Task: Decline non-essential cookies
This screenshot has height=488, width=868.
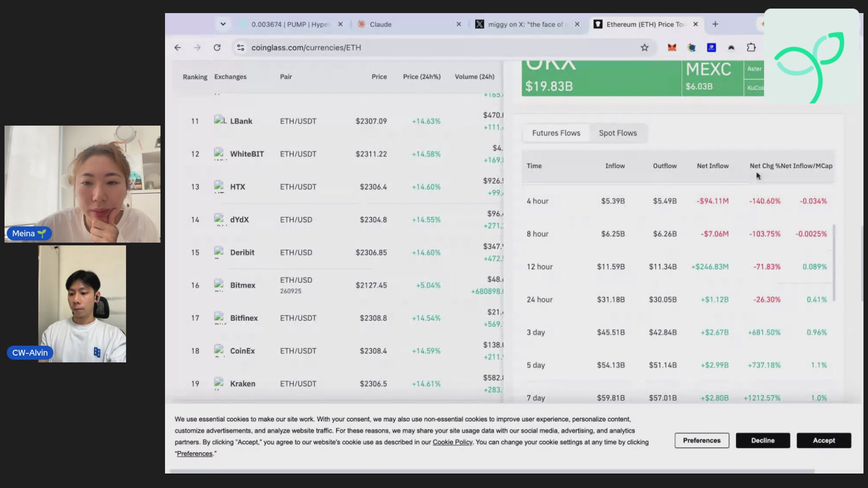Action: point(763,441)
